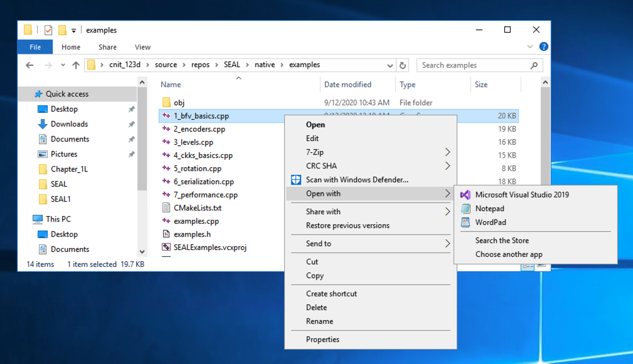Select Properties in the context menu
The image size is (633, 364).
coord(322,340)
